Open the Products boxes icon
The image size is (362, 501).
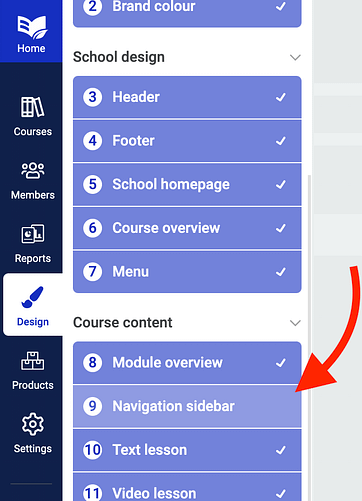click(32, 361)
